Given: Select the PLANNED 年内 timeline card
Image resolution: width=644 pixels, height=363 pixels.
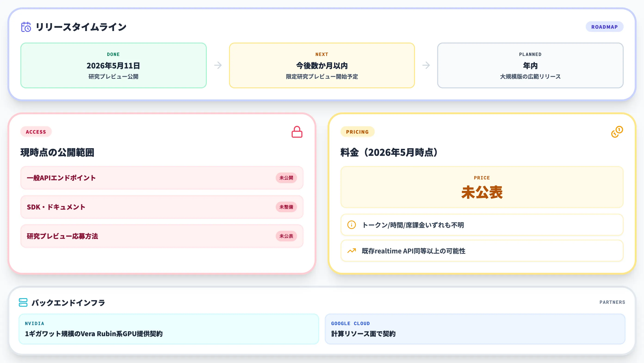Looking at the screenshot, I should (530, 65).
